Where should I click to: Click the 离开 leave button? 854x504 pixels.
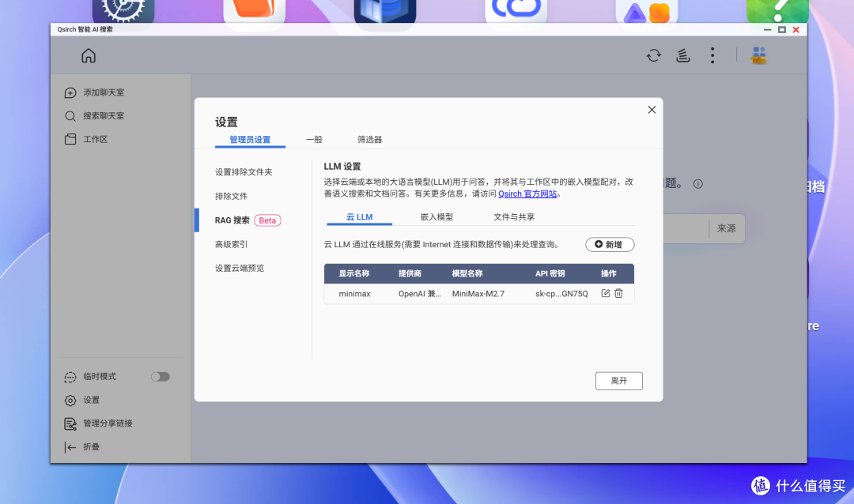618,381
